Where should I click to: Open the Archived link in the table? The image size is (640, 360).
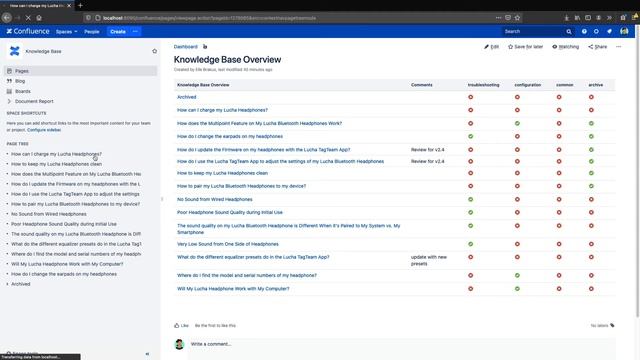187,97
